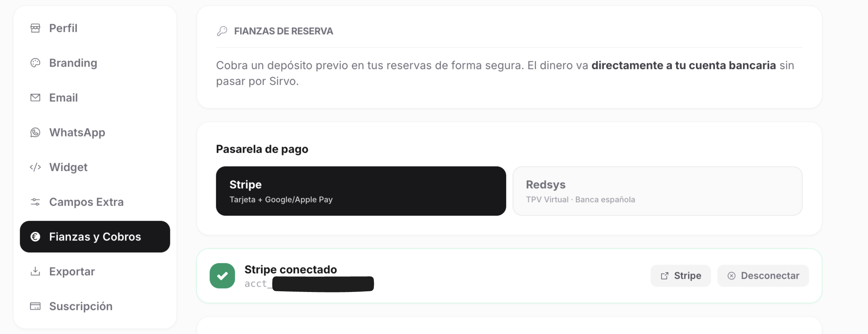Click the Perfil storefront icon
The image size is (868, 334).
click(35, 28)
